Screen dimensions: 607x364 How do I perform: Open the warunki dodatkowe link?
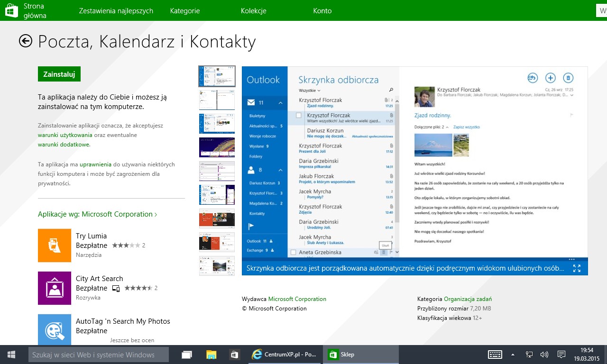point(64,145)
